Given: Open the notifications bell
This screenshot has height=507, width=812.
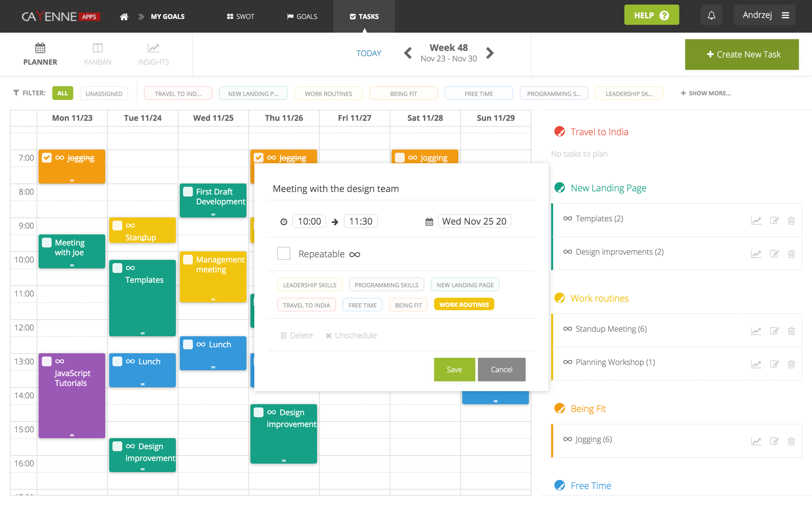Looking at the screenshot, I should tap(711, 15).
